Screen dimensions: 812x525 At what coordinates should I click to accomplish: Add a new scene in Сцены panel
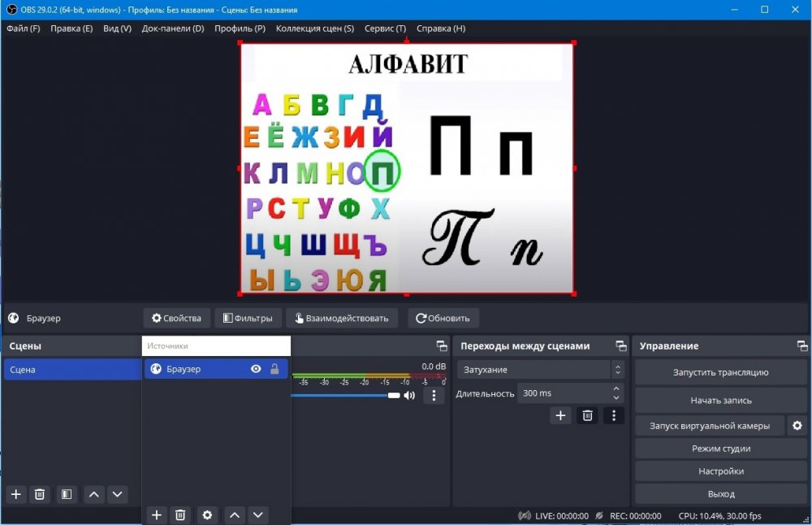click(15, 493)
